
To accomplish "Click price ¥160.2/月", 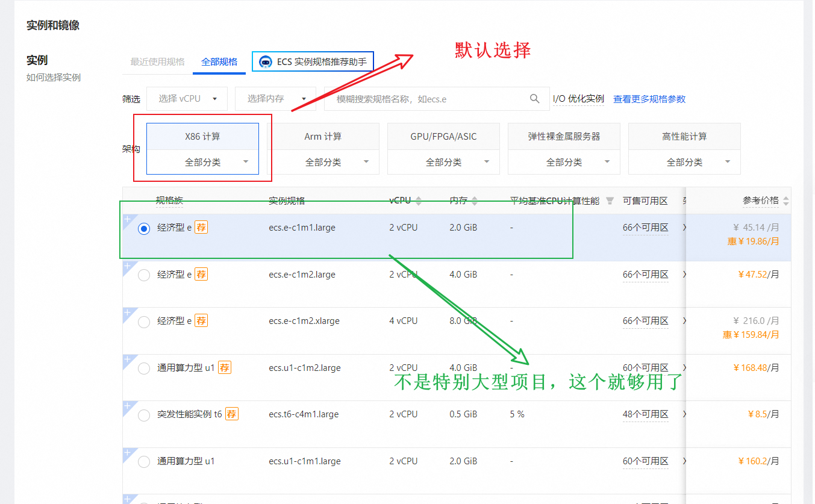I will click(758, 461).
